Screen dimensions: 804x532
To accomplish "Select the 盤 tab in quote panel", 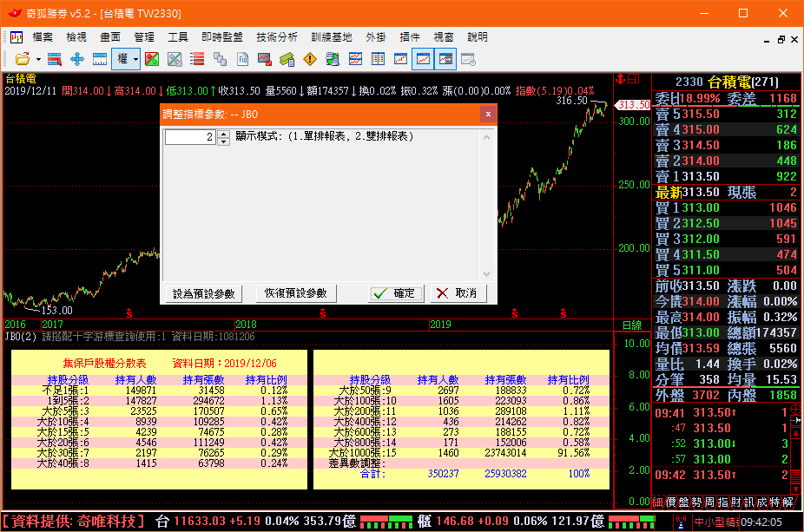I will [683, 502].
